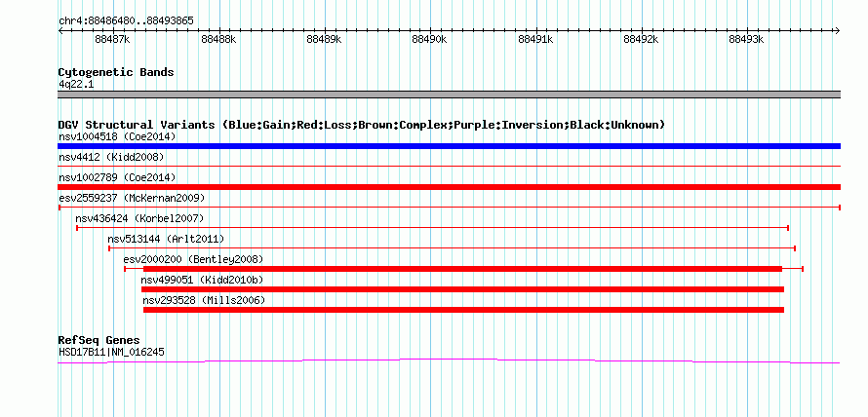Open the esv2559237 (McKernan2009) label
The image size is (868, 417).
[132, 198]
